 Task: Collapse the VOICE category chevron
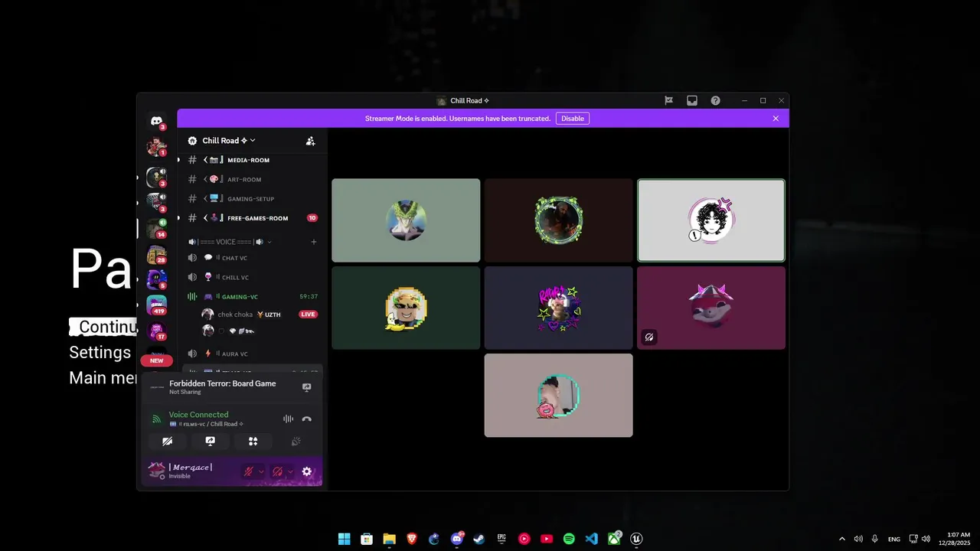(x=269, y=242)
